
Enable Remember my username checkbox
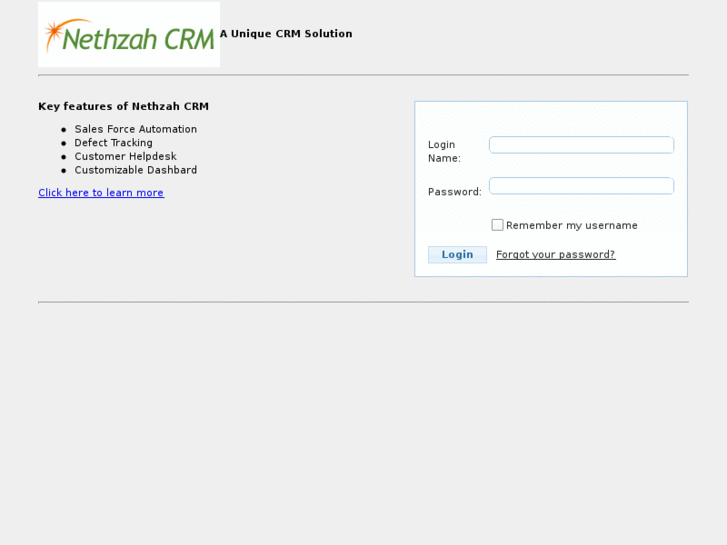[x=497, y=225]
